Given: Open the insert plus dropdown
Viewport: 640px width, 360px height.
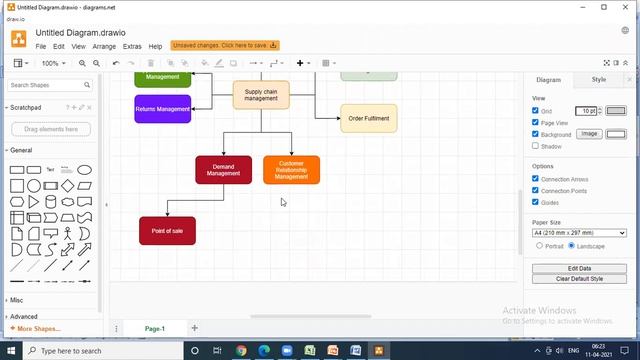Looking at the screenshot, I should (303, 63).
